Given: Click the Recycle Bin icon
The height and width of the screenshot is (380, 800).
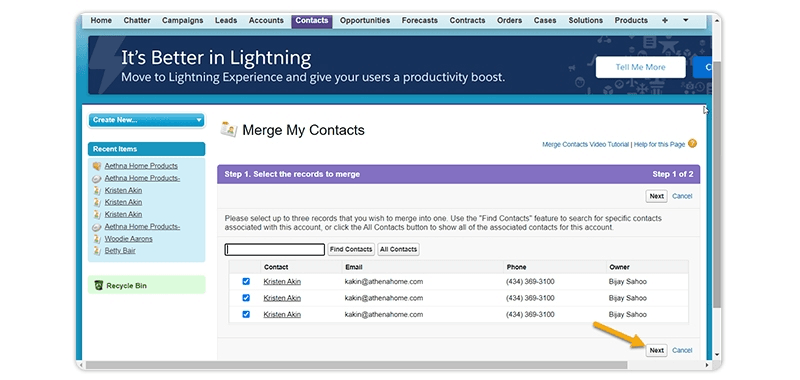Looking at the screenshot, I should [x=99, y=286].
